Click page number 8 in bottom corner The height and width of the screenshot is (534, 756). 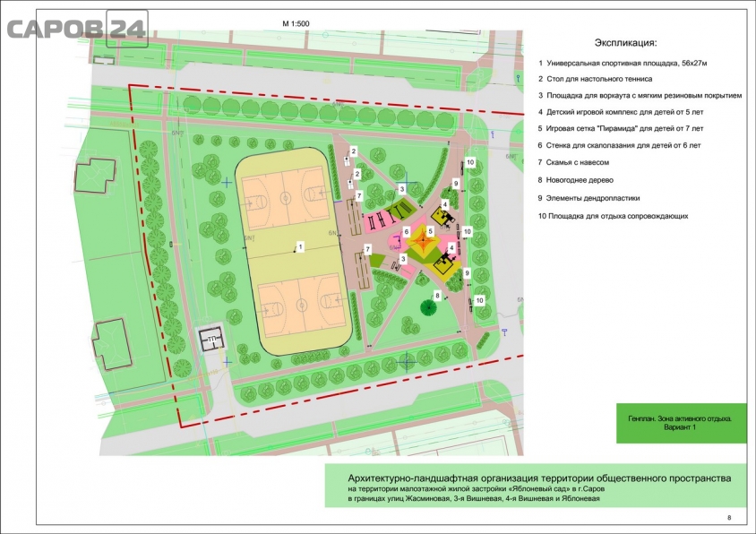pyautogui.click(x=728, y=519)
